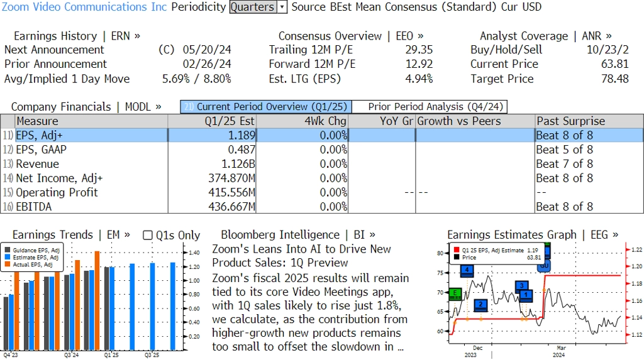Screen dimensions: 644x360
Task: Select the blue marker 3 on estimates graph
Action: click(521, 286)
